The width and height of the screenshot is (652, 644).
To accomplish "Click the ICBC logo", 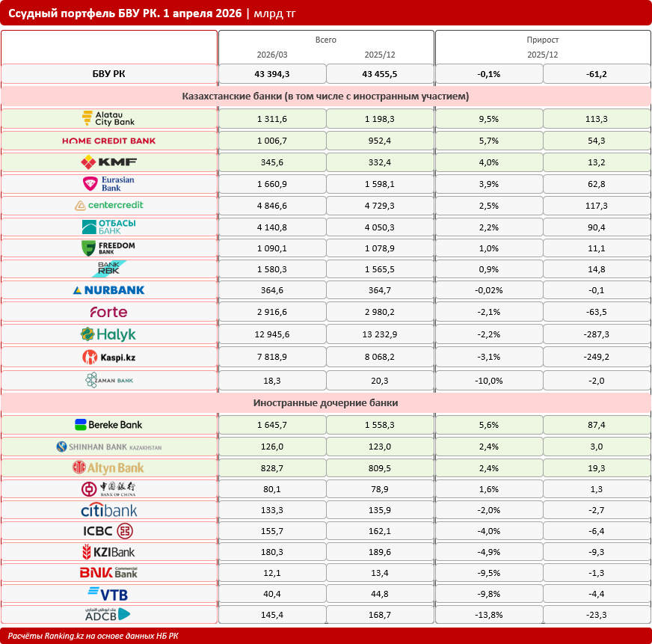I will (x=108, y=531).
